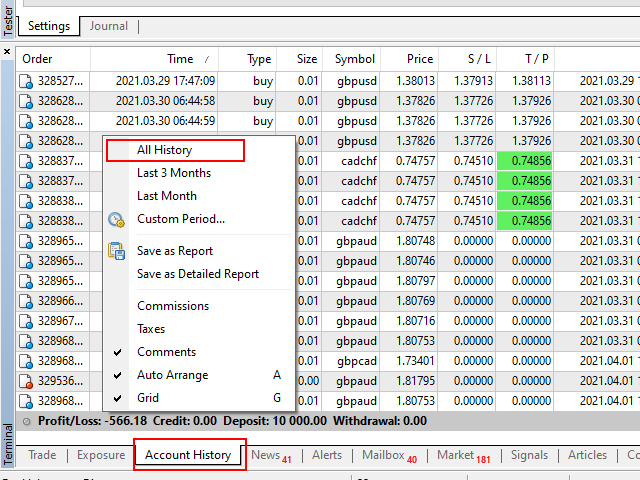Click order icon for 328966 row
Viewport: 640px width, 480px height.
click(x=26, y=301)
